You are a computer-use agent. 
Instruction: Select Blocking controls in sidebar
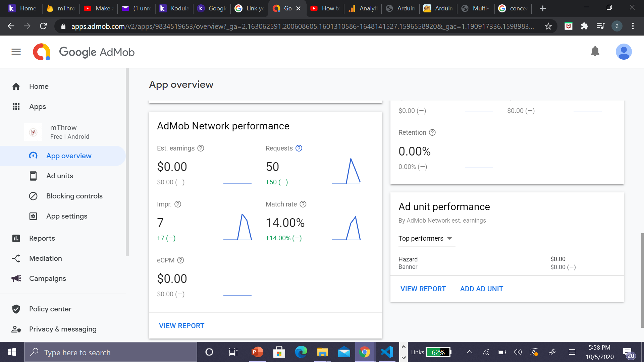click(74, 196)
